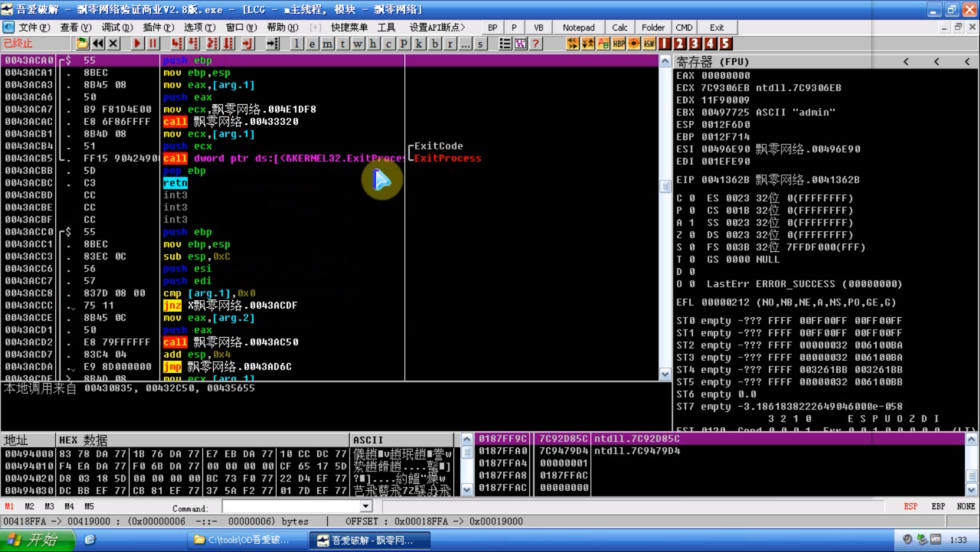Click the red question mark help icon
The image size is (980, 552).
536,44
